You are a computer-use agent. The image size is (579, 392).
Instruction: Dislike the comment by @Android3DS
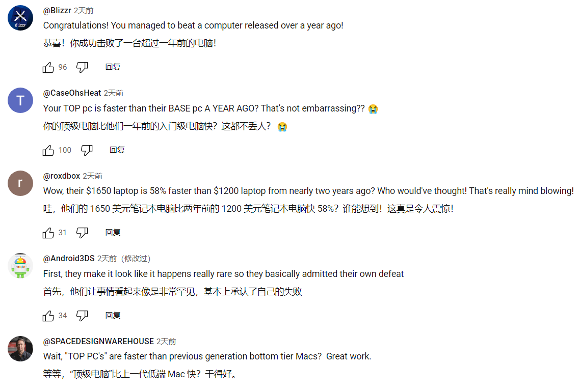point(82,316)
